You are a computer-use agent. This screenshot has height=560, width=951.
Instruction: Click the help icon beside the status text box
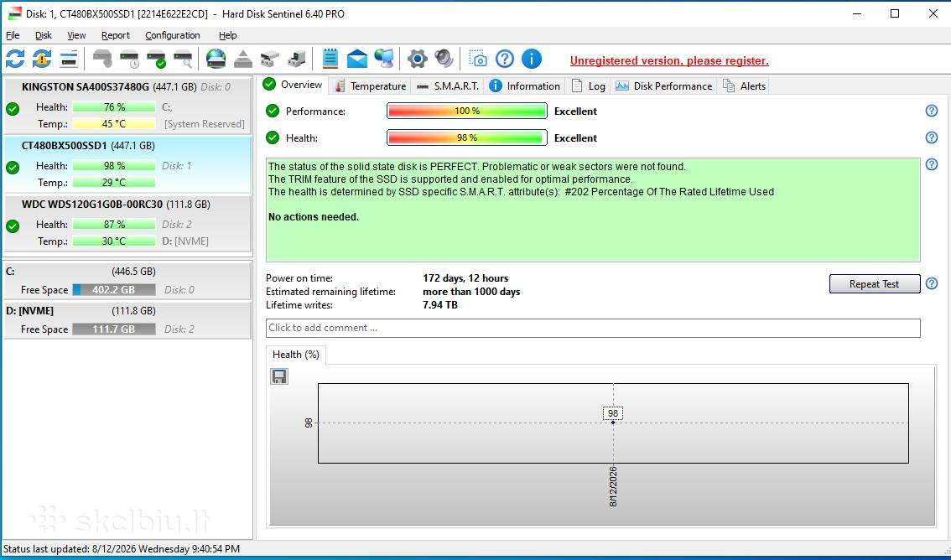932,164
